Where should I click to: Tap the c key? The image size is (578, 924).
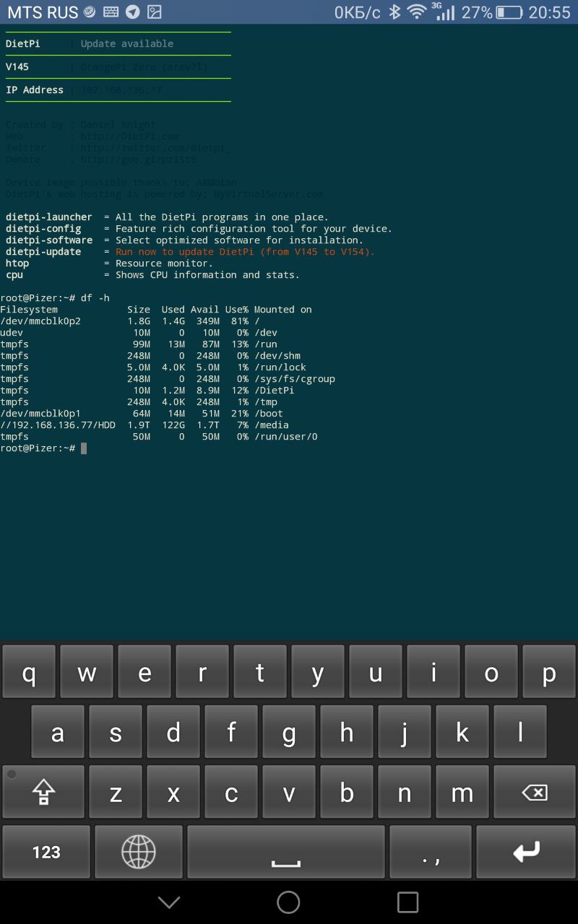[231, 792]
